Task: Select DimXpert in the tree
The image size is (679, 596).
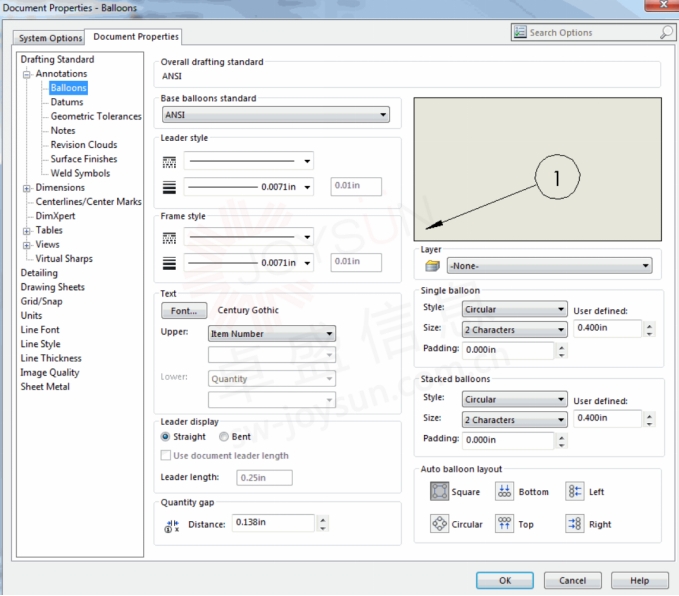Action: click(55, 216)
